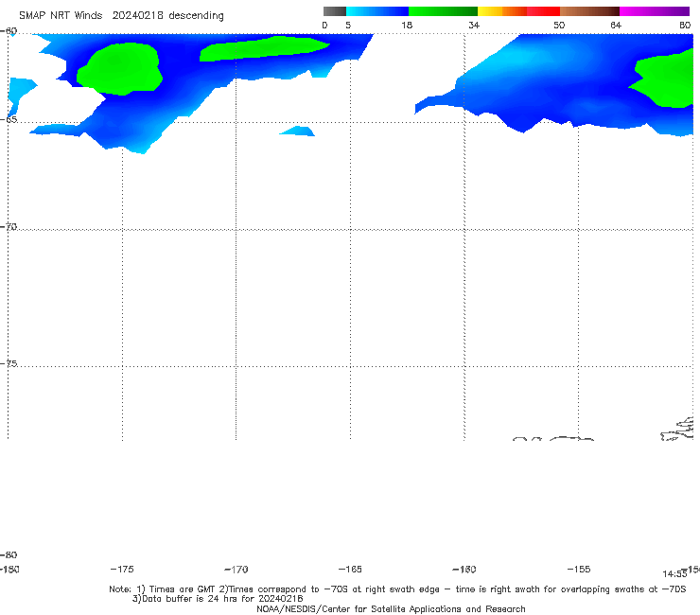
Task: Click the yellow-orange segment of the color bar
Action: click(x=502, y=11)
